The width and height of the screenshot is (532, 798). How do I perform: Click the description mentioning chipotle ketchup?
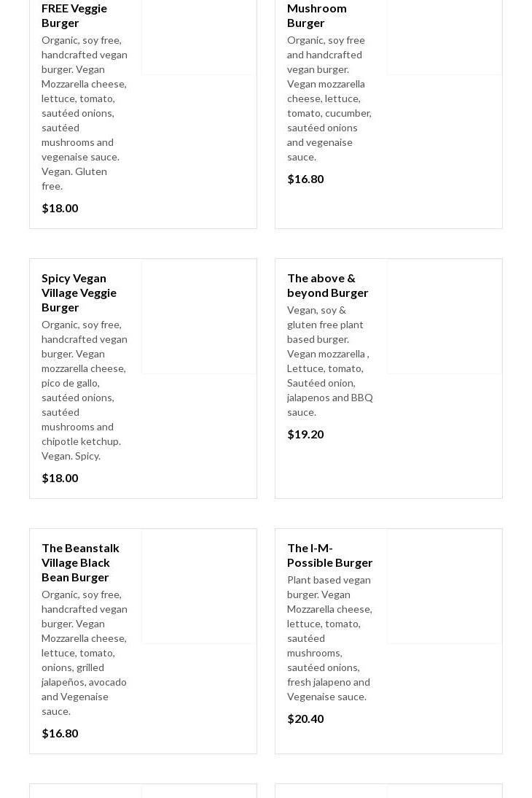coord(85,390)
